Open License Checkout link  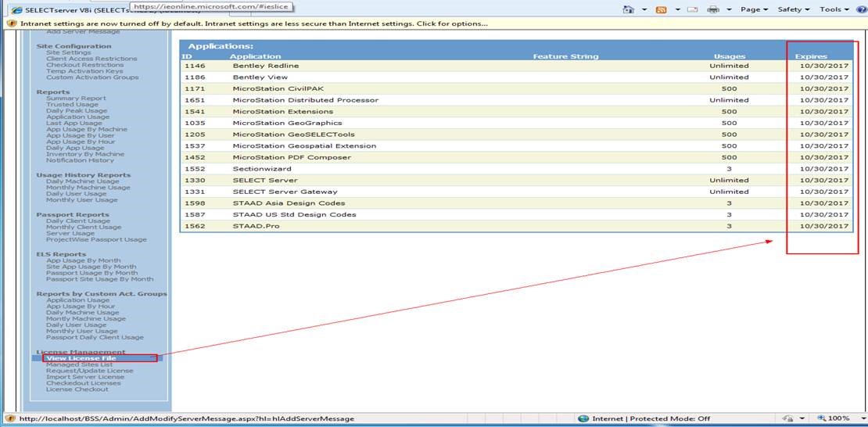[x=77, y=389]
